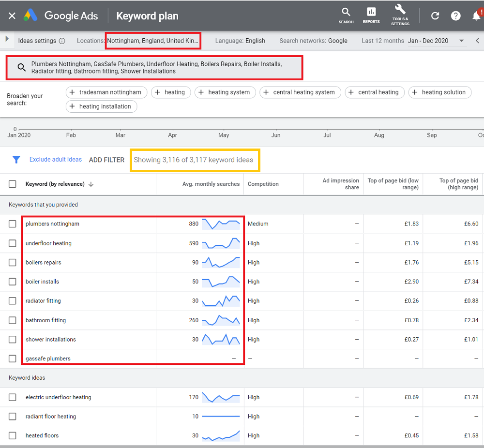Click trend sparkline for shower installations
The image size is (484, 448).
(221, 340)
